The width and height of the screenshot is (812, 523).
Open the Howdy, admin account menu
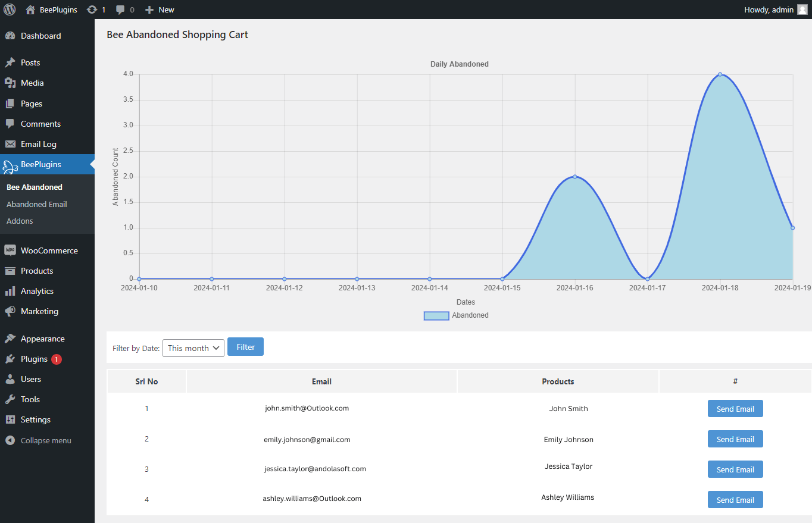[776, 10]
